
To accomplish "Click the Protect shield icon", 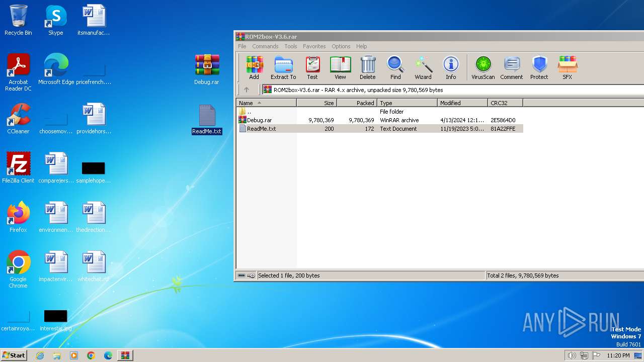I will [539, 67].
